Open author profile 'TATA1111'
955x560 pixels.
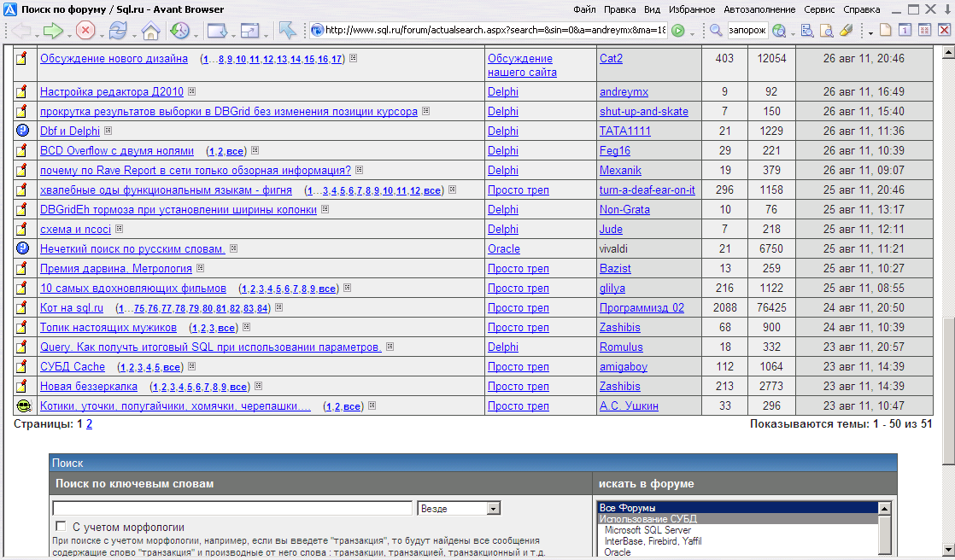pyautogui.click(x=624, y=131)
